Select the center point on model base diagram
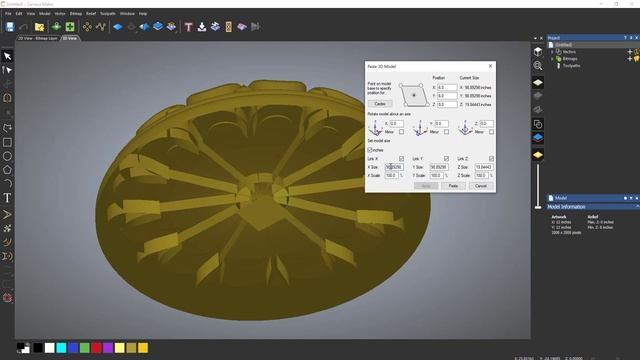 tap(414, 95)
